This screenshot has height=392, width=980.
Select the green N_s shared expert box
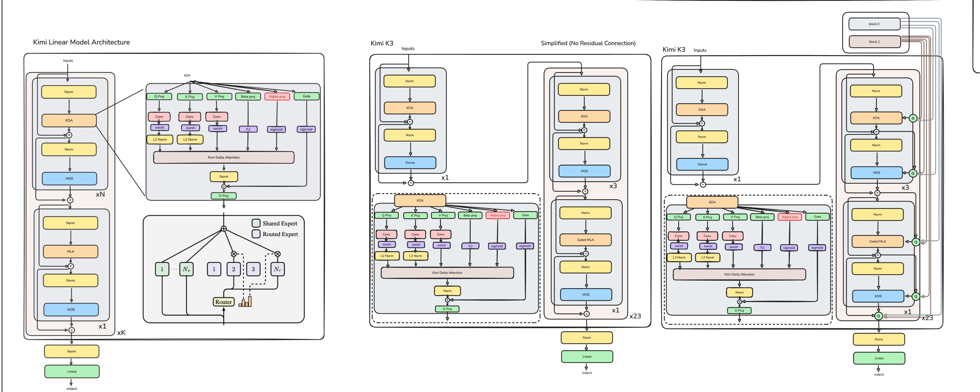186,269
